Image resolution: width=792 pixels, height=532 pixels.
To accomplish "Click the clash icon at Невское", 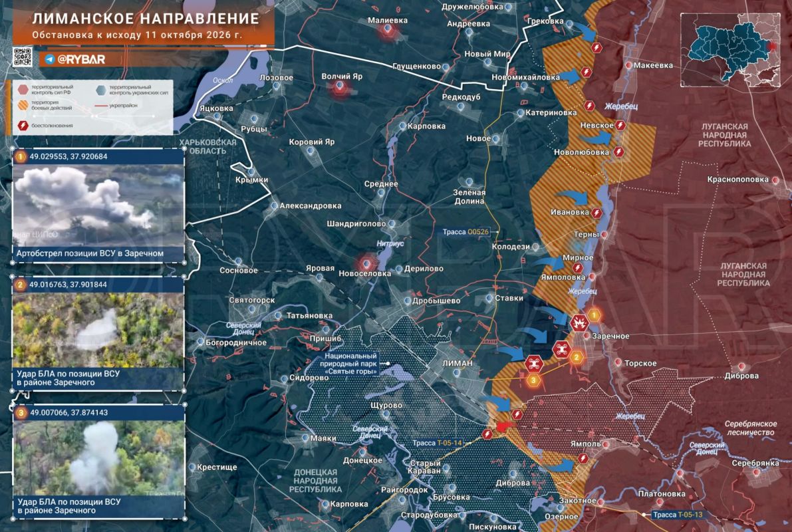I will click(620, 125).
